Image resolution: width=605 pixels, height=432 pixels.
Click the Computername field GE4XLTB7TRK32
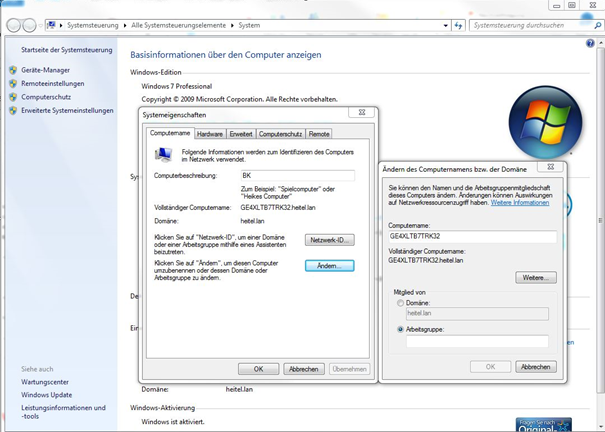click(x=472, y=236)
